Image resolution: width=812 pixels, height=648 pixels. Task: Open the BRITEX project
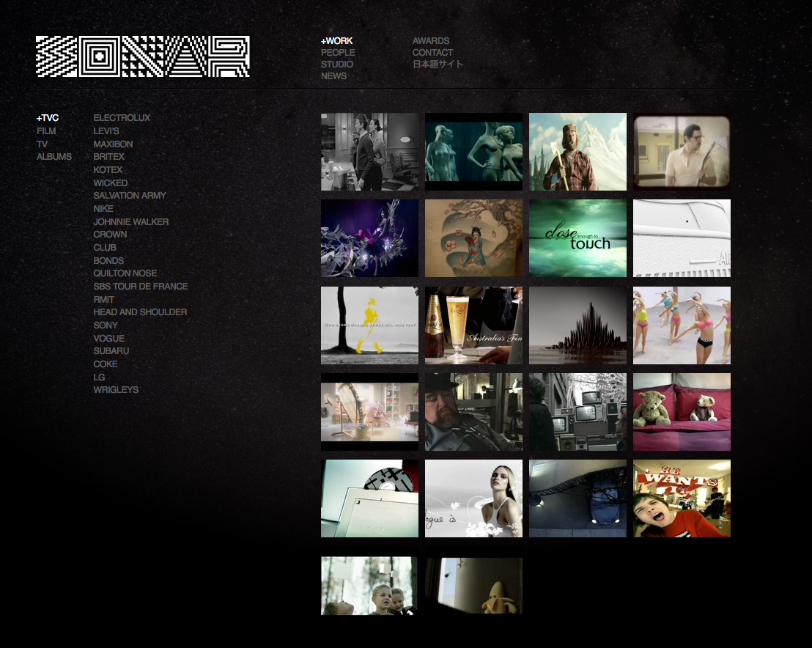(108, 156)
